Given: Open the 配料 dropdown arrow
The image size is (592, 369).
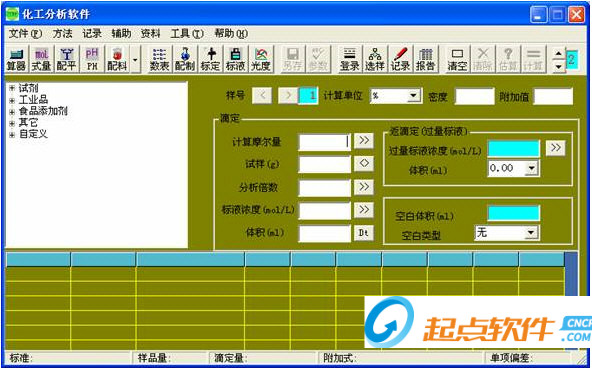Looking at the screenshot, I should [135, 59].
